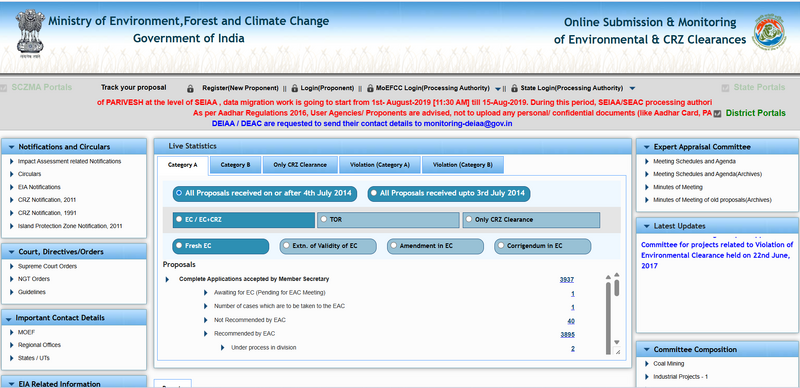Collapse the Committee Composition panel
The image size is (800, 388).
point(646,350)
